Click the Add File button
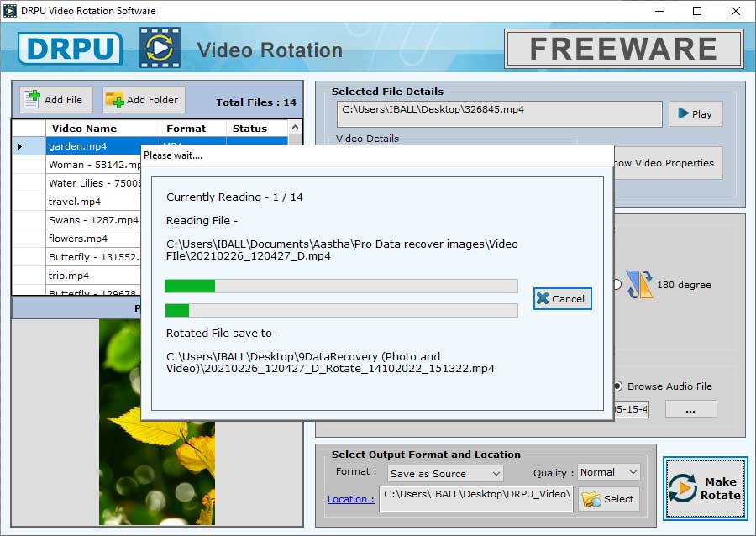The height and width of the screenshot is (536, 756). pos(56,100)
